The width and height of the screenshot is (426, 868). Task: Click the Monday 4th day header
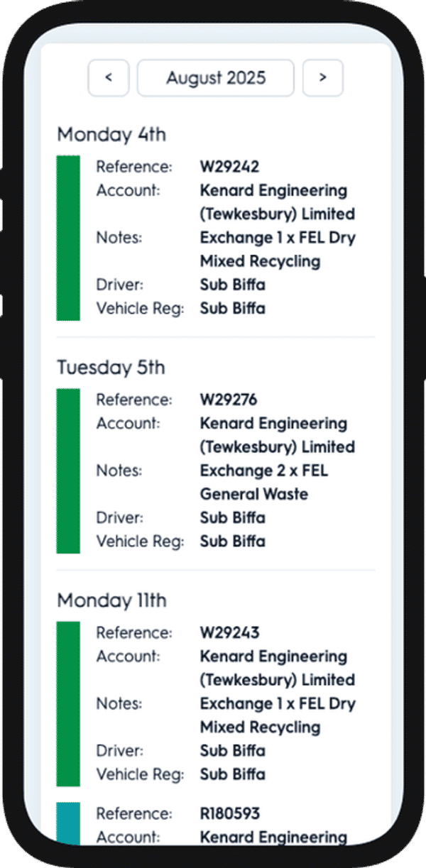point(111,135)
